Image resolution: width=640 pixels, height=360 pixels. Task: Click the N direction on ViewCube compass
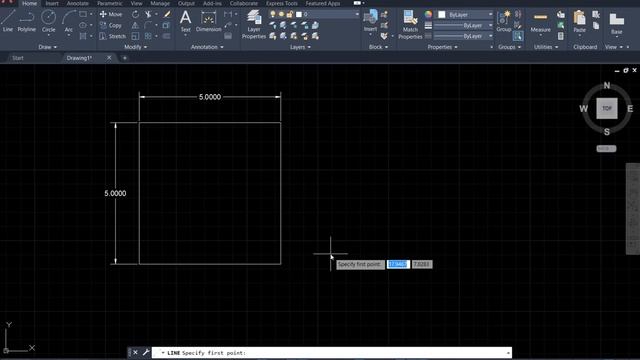click(607, 85)
